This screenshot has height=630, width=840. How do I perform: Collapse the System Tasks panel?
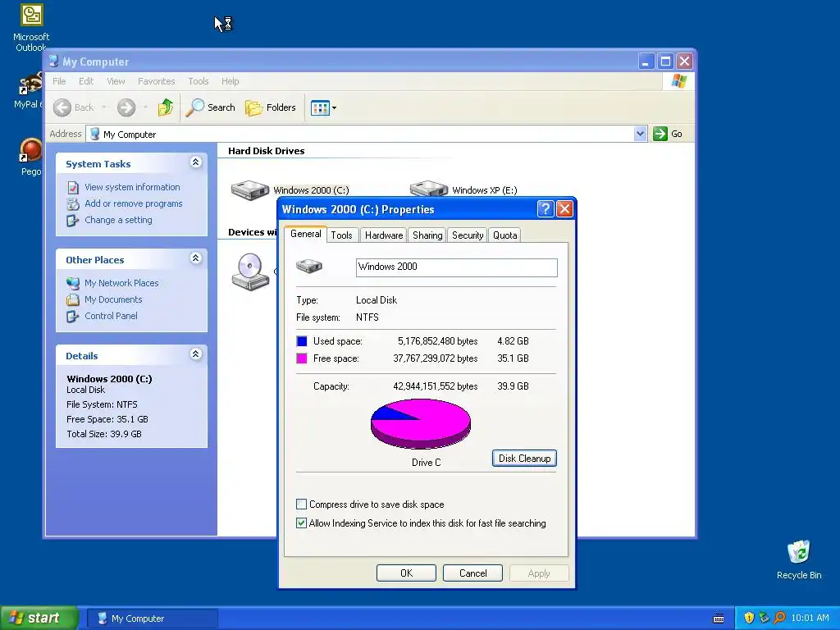[196, 162]
